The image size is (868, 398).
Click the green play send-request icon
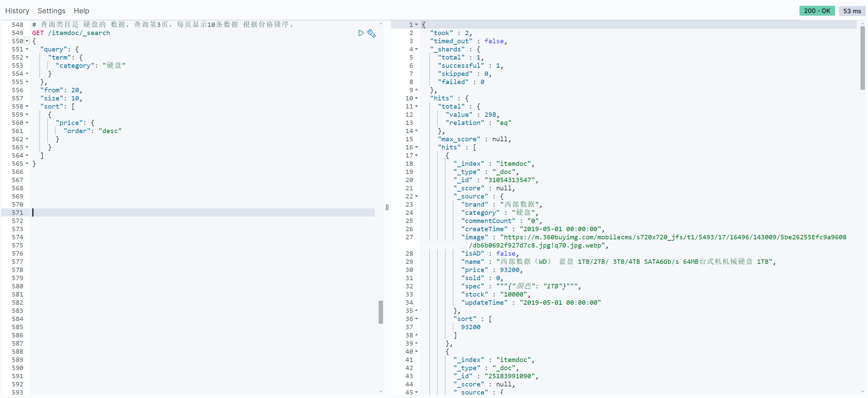pos(361,33)
